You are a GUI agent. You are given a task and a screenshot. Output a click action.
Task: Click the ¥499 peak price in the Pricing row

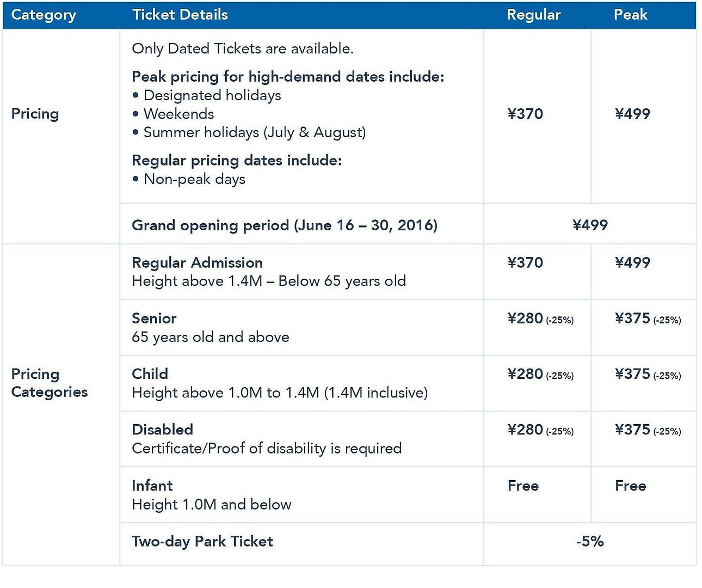pos(632,114)
